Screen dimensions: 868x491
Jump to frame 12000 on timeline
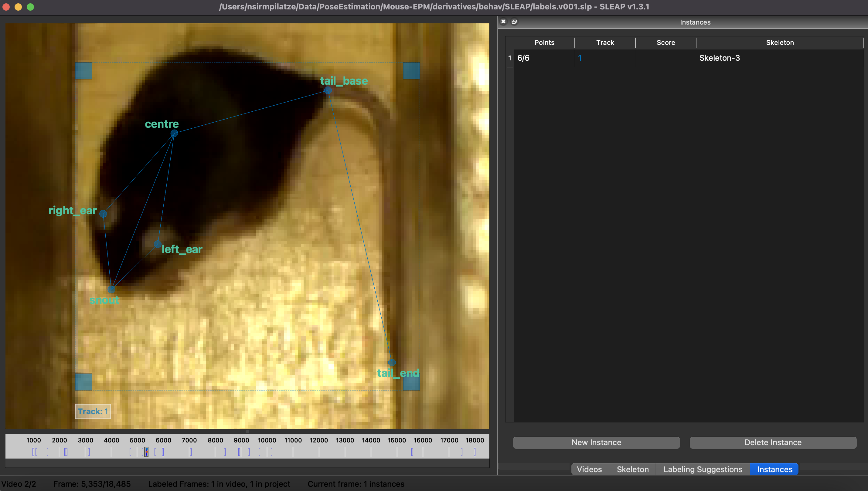319,452
